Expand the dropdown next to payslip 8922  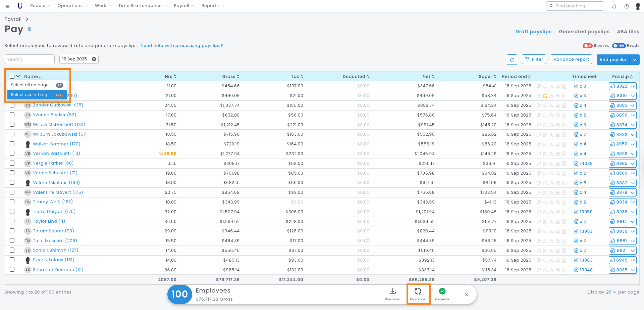coord(633,86)
